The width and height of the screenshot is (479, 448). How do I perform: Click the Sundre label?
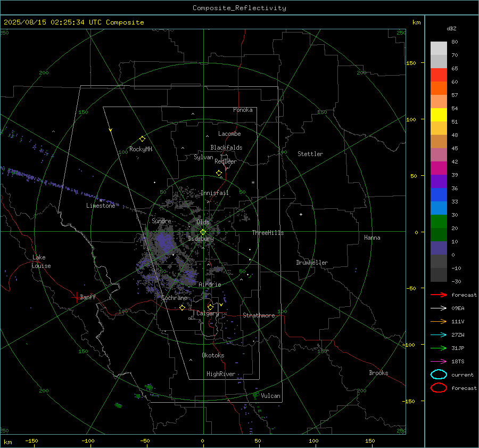tap(161, 221)
